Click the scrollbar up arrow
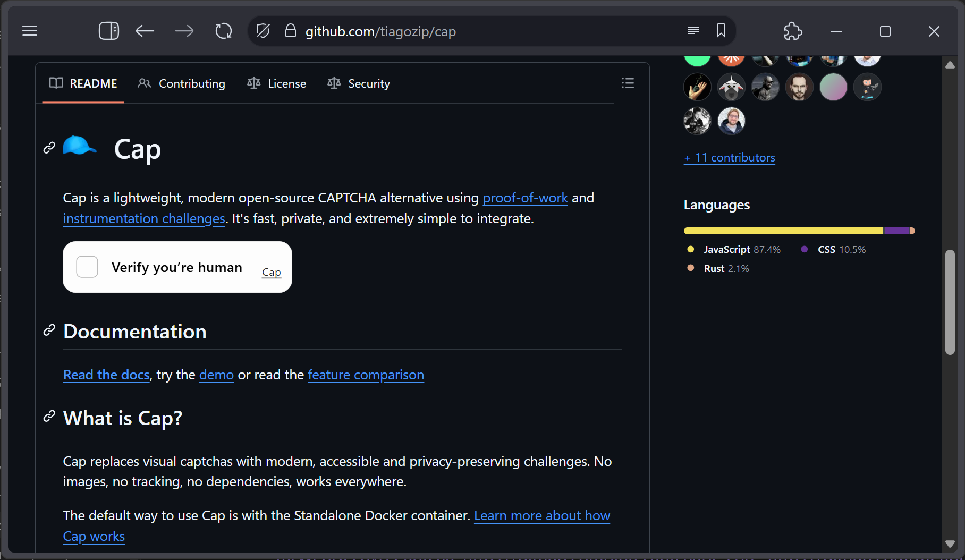Viewport: 965px width, 560px height. pos(950,65)
